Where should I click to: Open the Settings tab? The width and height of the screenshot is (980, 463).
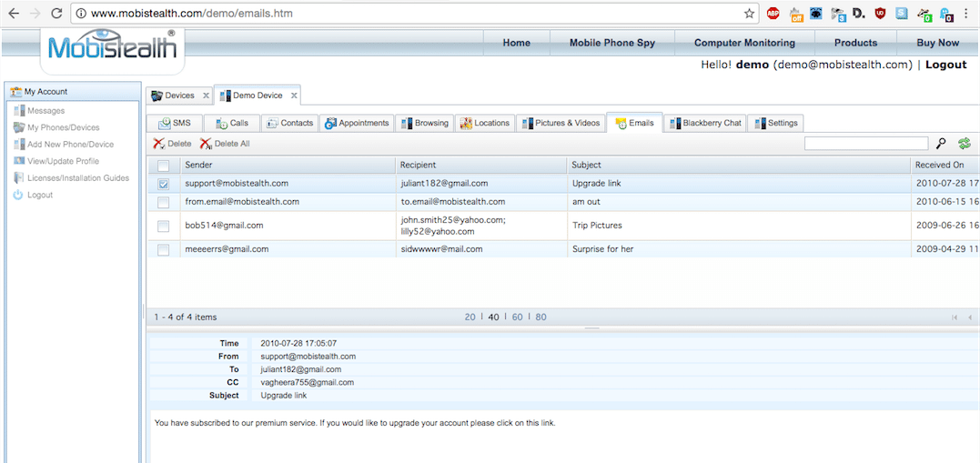[775, 123]
